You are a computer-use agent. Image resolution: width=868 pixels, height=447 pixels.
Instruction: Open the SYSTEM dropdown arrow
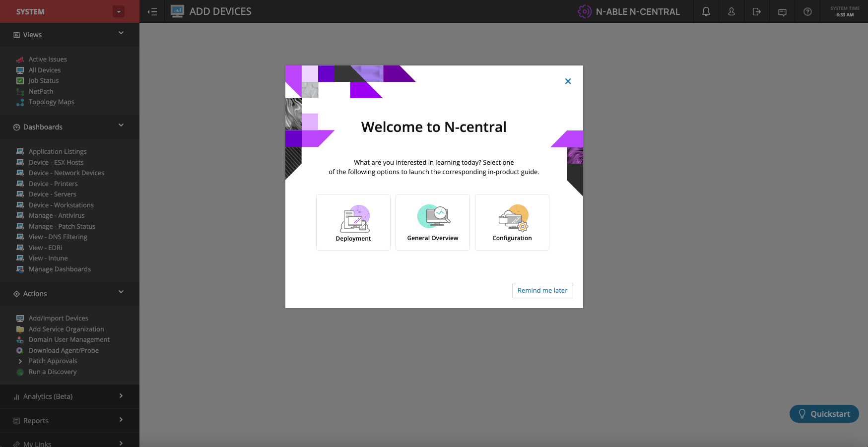(x=118, y=11)
